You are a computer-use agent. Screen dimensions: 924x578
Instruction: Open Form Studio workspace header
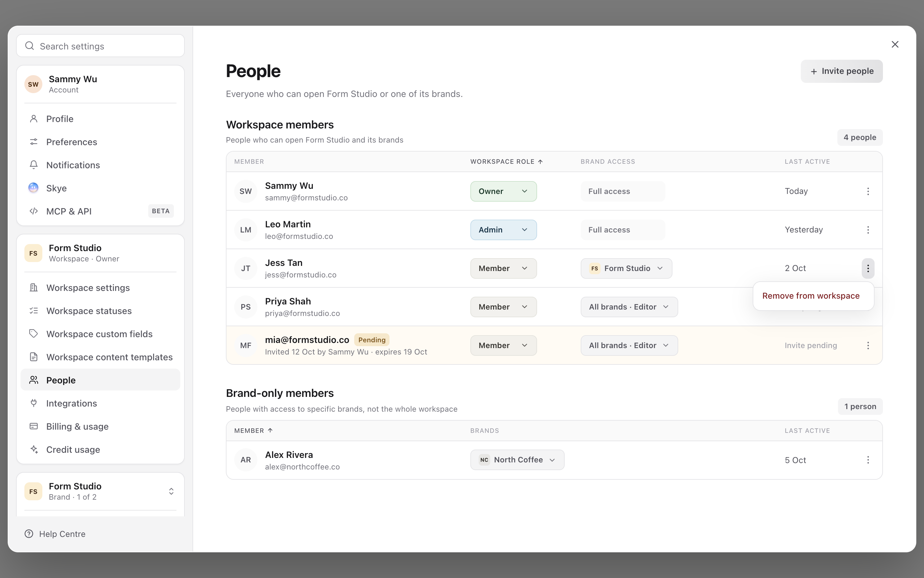point(100,253)
